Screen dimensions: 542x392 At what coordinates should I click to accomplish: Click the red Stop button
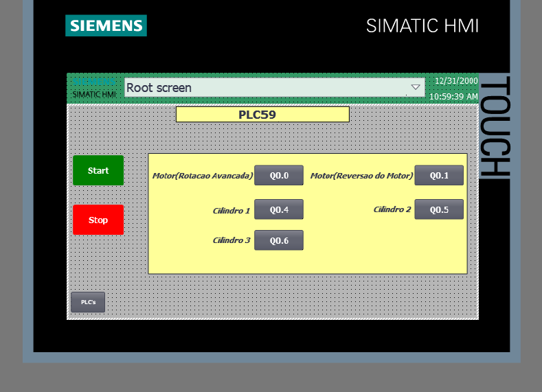click(x=98, y=220)
